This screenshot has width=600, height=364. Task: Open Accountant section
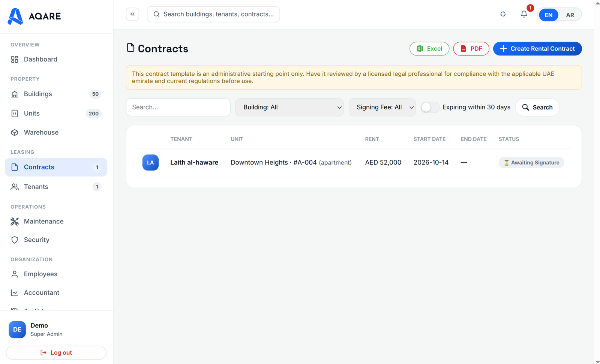click(56, 293)
